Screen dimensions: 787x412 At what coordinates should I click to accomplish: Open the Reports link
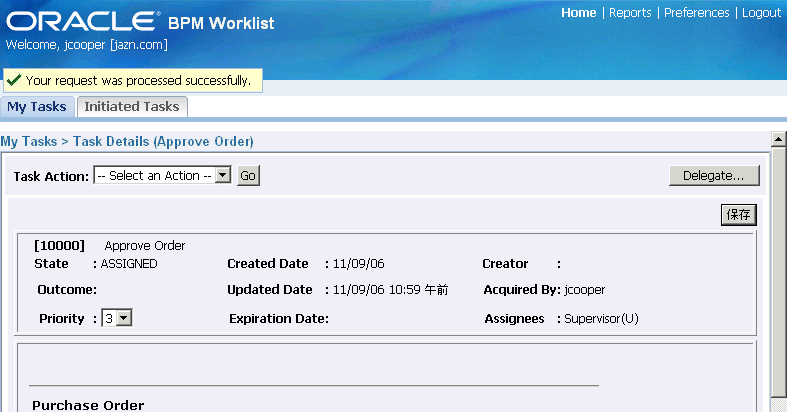pyautogui.click(x=630, y=13)
